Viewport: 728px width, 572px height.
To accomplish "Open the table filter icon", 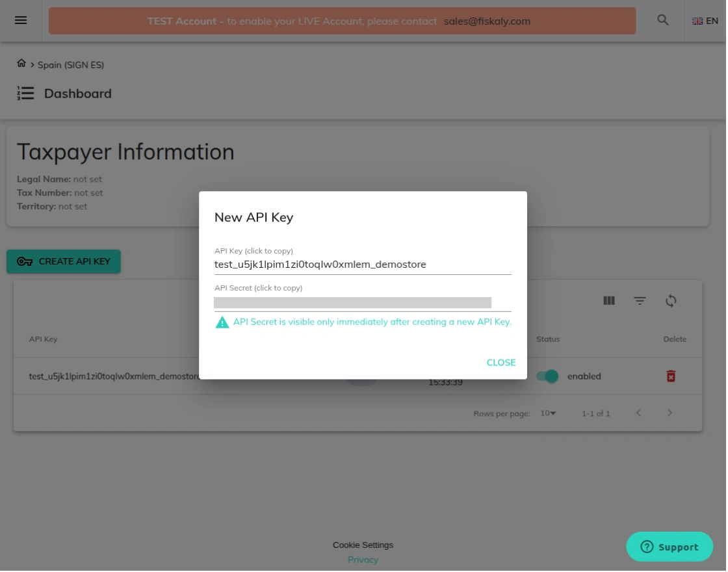I will [x=641, y=302].
